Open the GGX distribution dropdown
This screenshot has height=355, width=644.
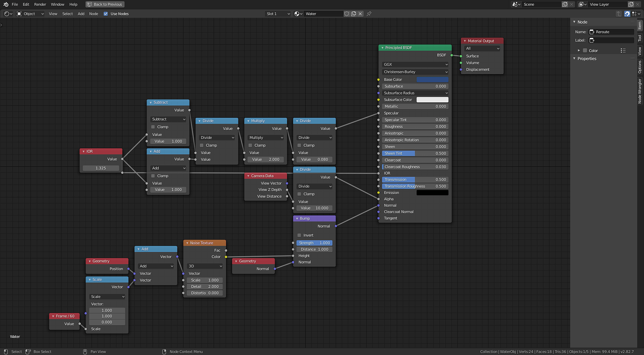[x=415, y=64]
